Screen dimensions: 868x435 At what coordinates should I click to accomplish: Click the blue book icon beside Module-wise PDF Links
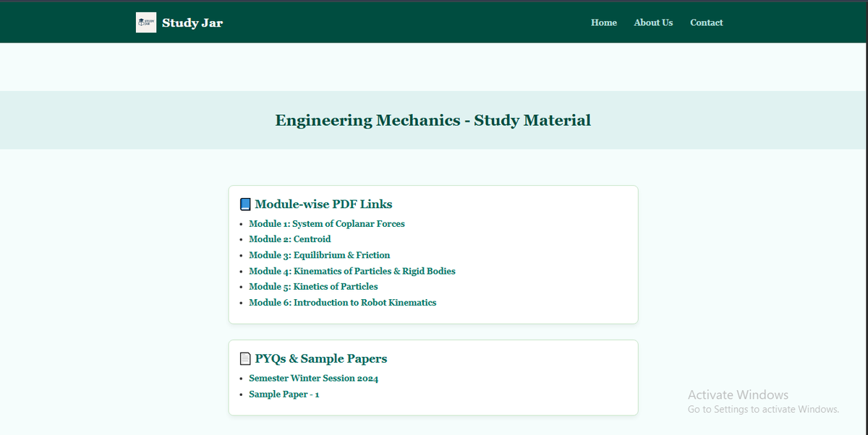245,204
